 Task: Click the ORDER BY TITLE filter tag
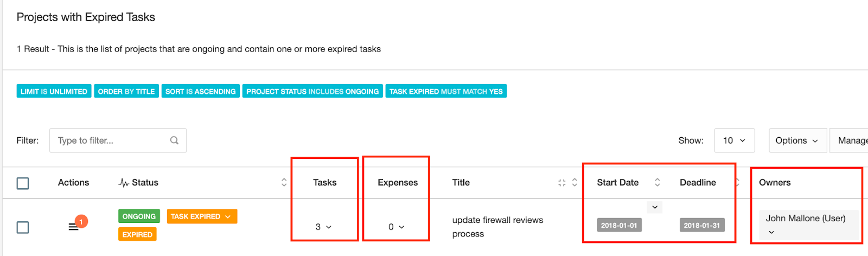(126, 91)
